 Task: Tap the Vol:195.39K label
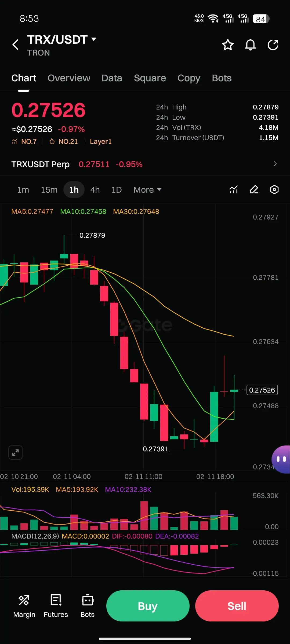click(30, 489)
